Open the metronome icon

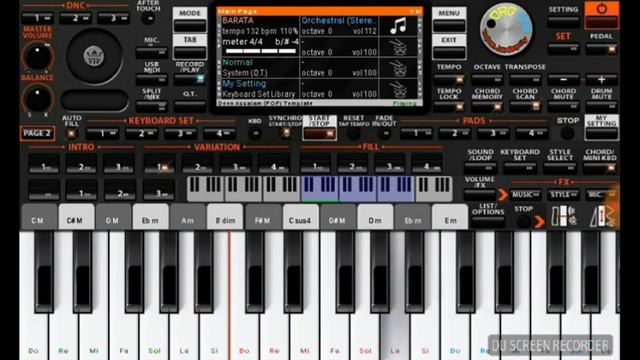pos(601,216)
